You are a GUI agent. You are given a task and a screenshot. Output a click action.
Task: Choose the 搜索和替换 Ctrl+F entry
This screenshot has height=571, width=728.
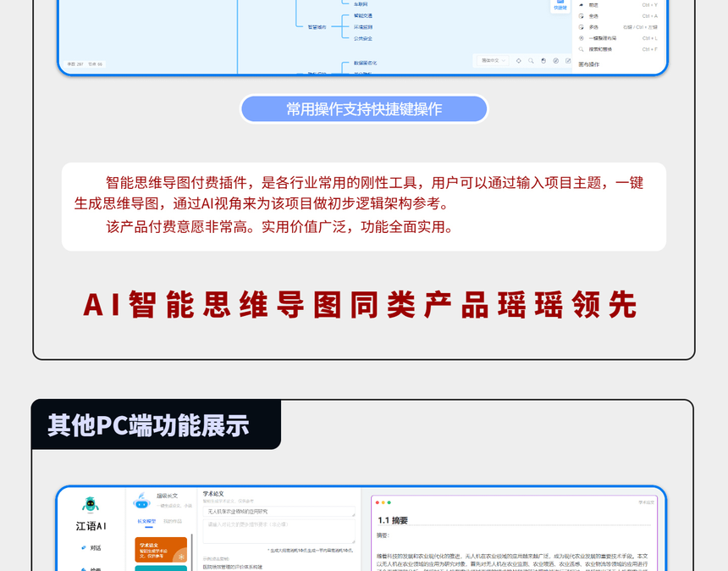click(618, 49)
